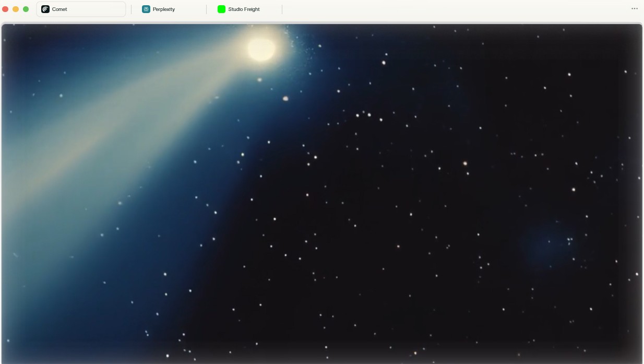Click the divider between Comet and Perplexity tabs

[x=131, y=9]
